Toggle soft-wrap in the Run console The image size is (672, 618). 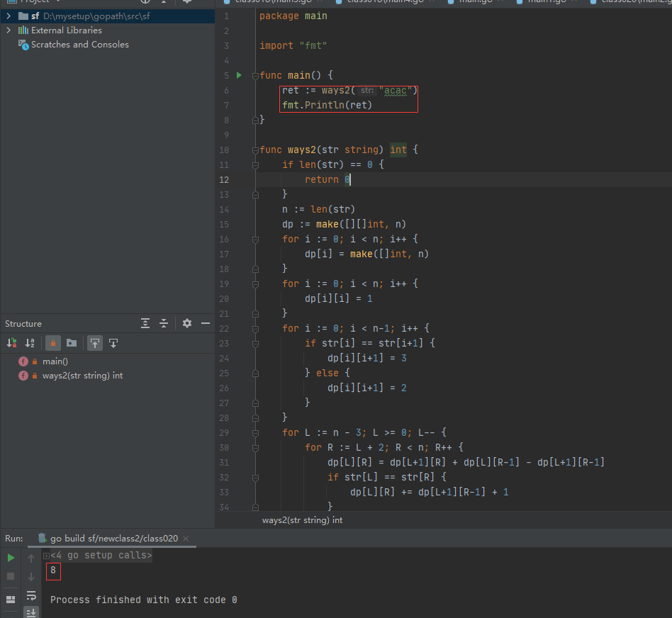point(31,595)
